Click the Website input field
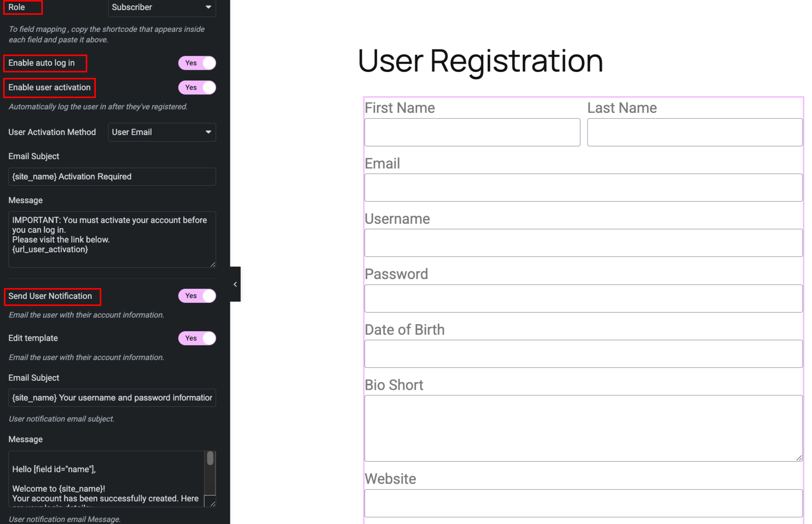Viewport: 812px width, 524px height. coord(583,502)
